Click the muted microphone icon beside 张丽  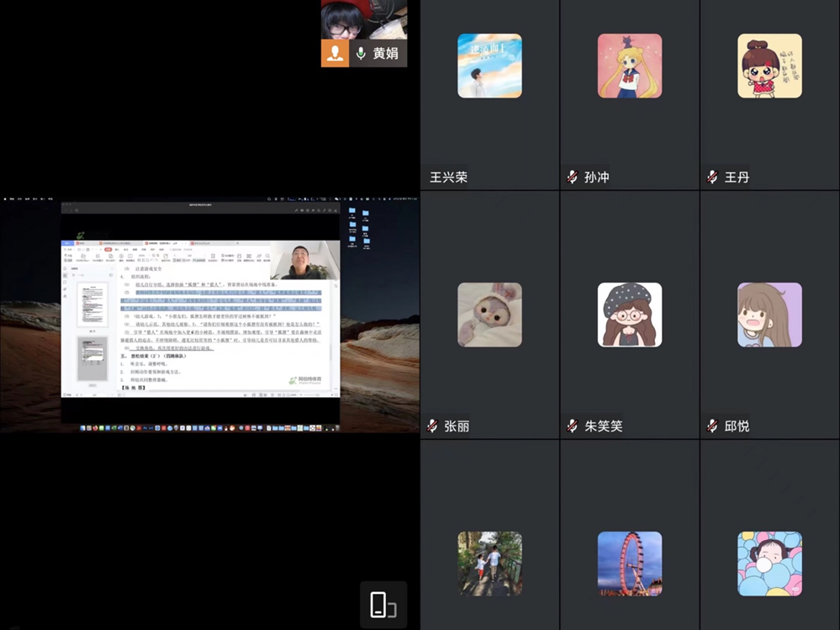pyautogui.click(x=432, y=426)
